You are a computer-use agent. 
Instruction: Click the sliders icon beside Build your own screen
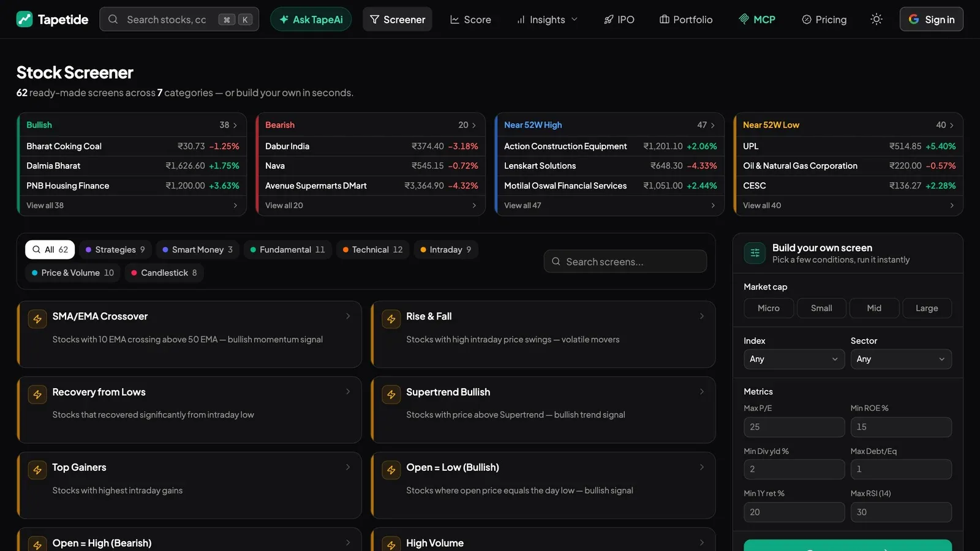click(x=755, y=253)
